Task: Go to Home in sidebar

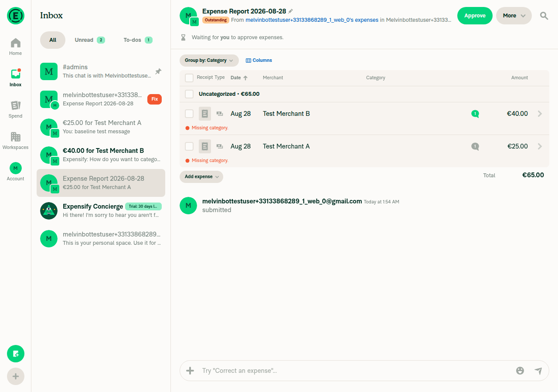Action: pos(15,47)
